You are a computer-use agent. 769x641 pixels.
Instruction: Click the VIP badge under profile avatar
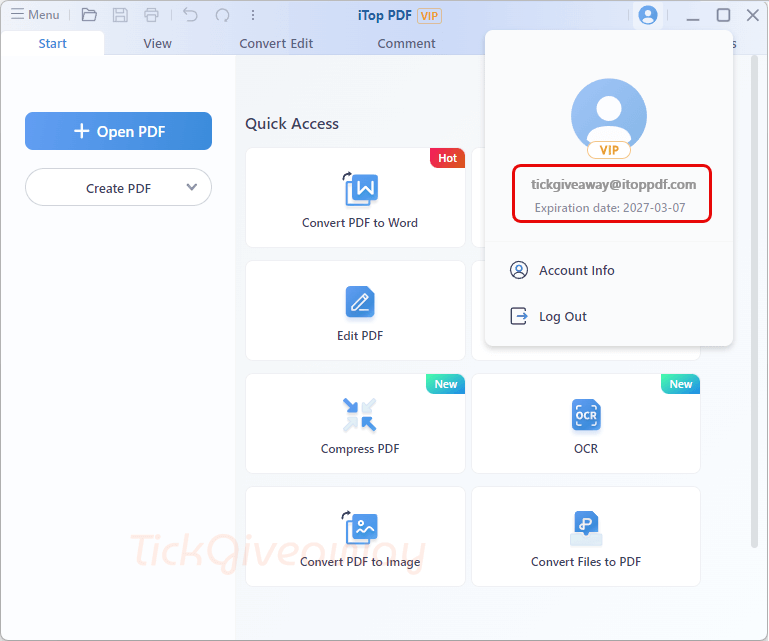[x=609, y=150]
